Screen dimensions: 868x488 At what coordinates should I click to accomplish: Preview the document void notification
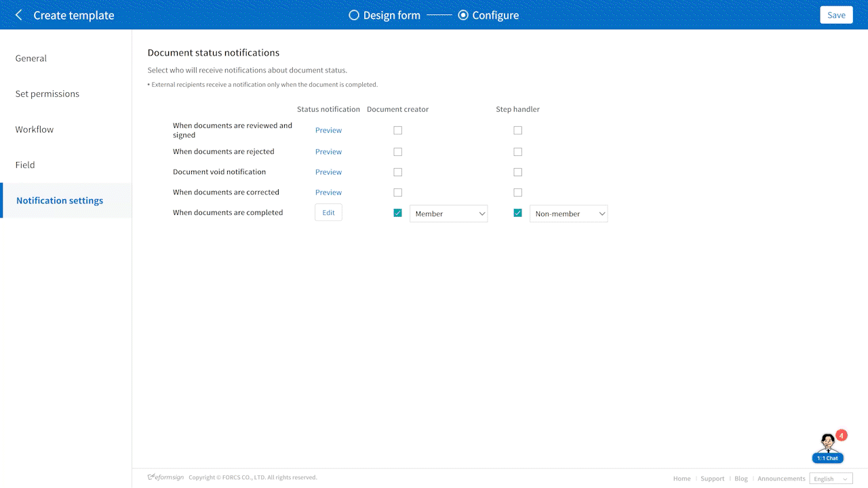(328, 172)
